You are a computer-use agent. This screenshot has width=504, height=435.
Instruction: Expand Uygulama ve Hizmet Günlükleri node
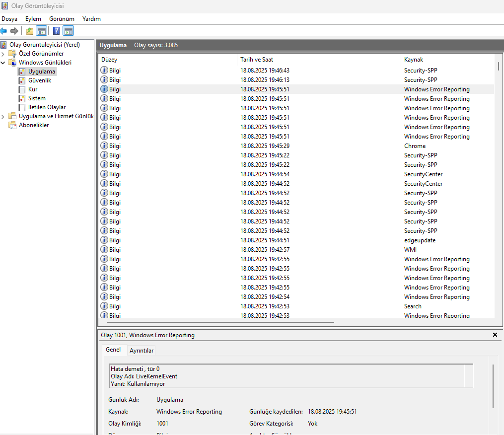[x=3, y=116]
